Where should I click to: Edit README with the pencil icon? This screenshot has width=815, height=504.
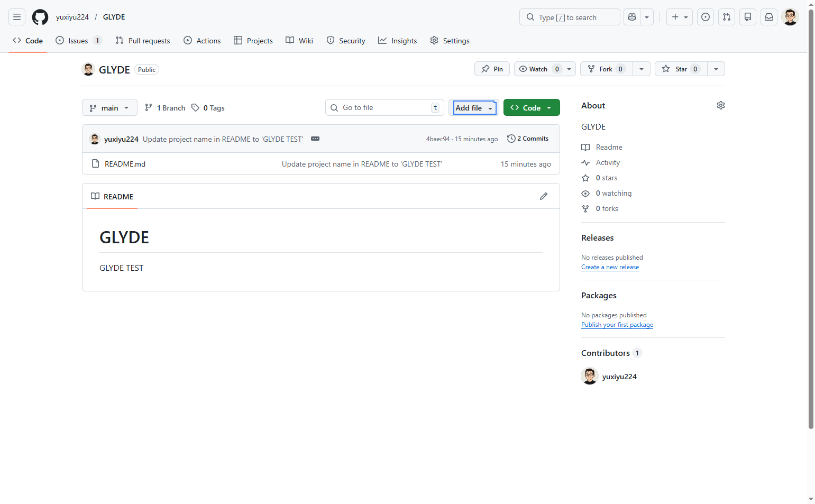pos(544,196)
